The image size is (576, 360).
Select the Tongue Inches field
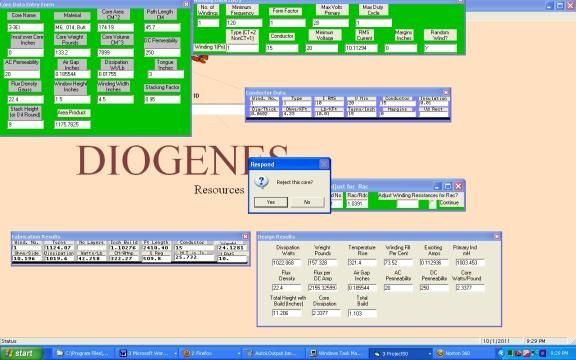166,74
